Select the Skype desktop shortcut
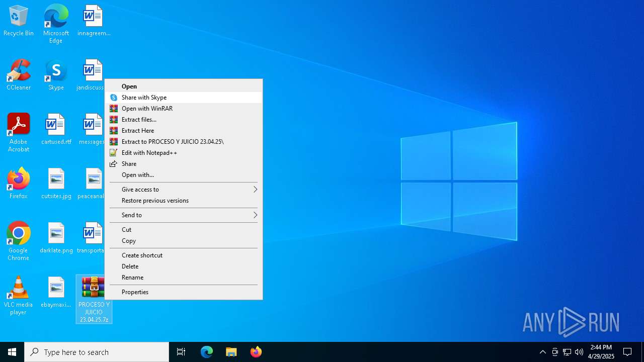Image resolution: width=644 pixels, height=362 pixels. pos(56,75)
